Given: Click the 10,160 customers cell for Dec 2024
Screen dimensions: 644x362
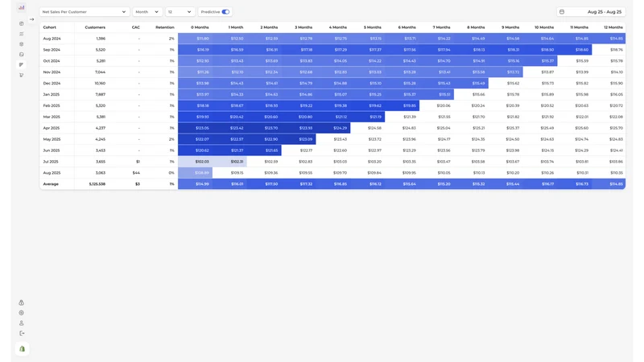Looking at the screenshot, I should pyautogui.click(x=100, y=84).
